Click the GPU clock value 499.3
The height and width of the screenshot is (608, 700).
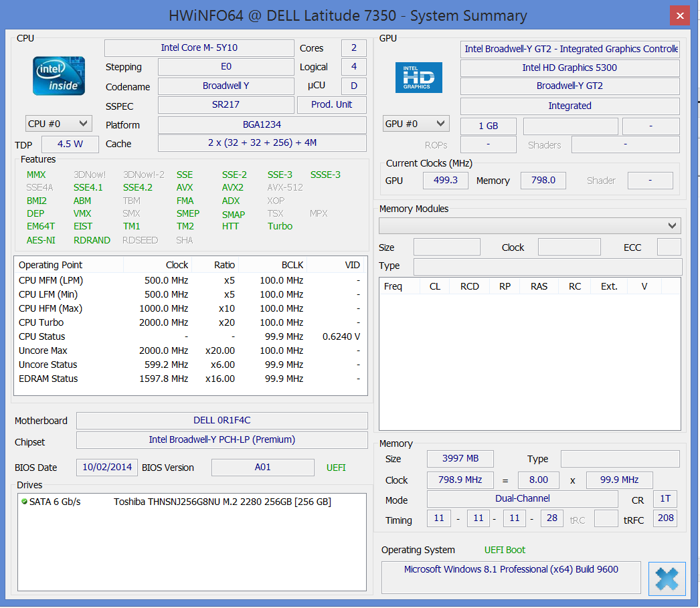[x=446, y=180]
